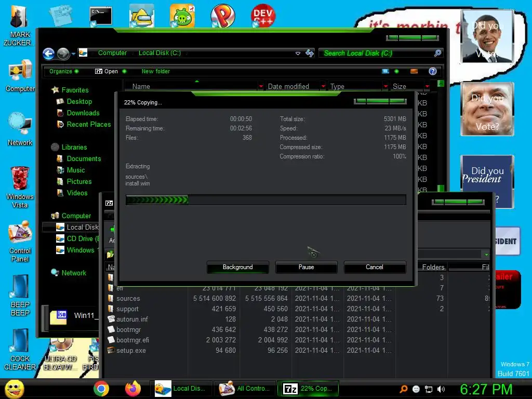532x399 pixels.
Task: Click the Explorer vertical scrollbar
Action: tap(441, 136)
